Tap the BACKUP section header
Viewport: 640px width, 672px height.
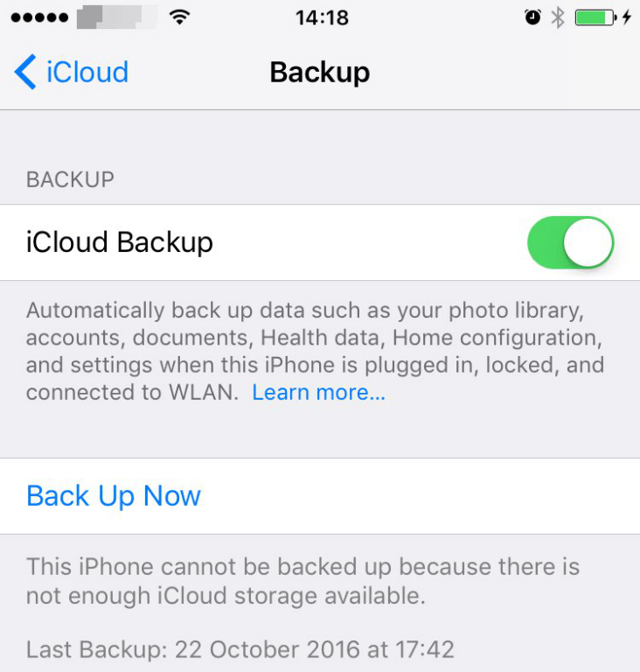coord(70,179)
